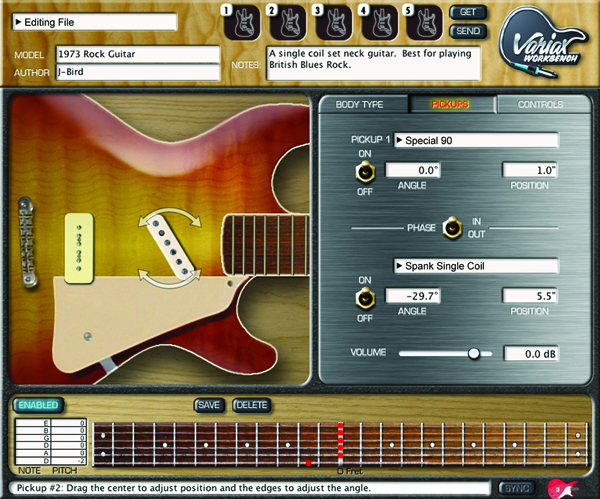Open the Special 90 pickup dropdown
Viewport: 600px width, 499px height.
(476, 140)
